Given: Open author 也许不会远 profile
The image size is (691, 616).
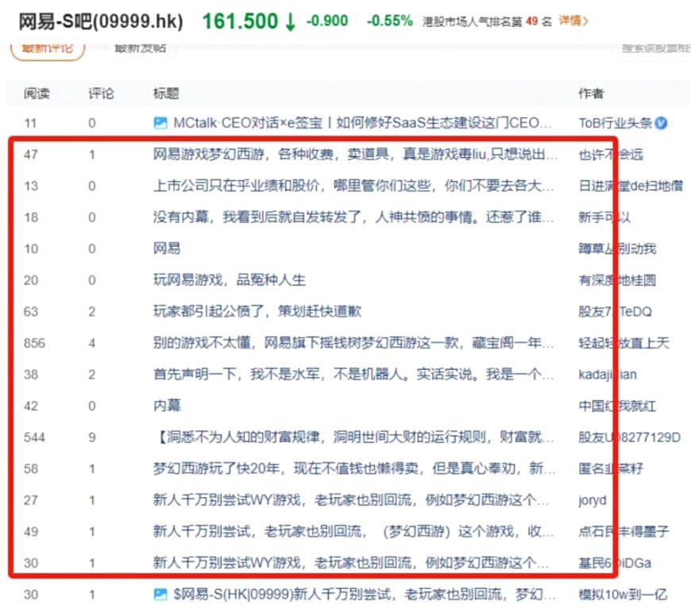Looking at the screenshot, I should pyautogui.click(x=611, y=155).
